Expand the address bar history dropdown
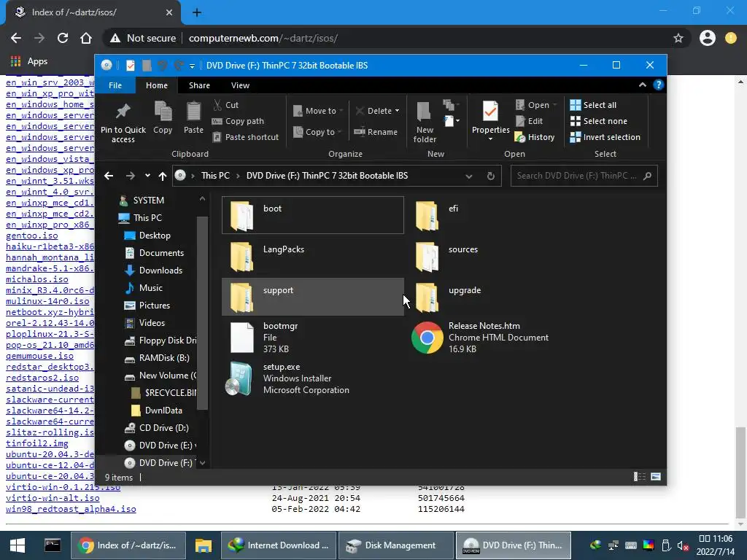Viewport: 747px width, 560px height. coord(469,176)
